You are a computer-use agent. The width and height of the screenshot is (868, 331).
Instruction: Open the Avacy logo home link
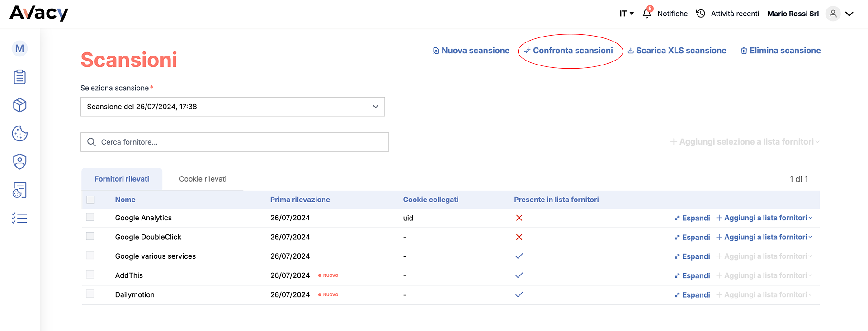(x=39, y=13)
